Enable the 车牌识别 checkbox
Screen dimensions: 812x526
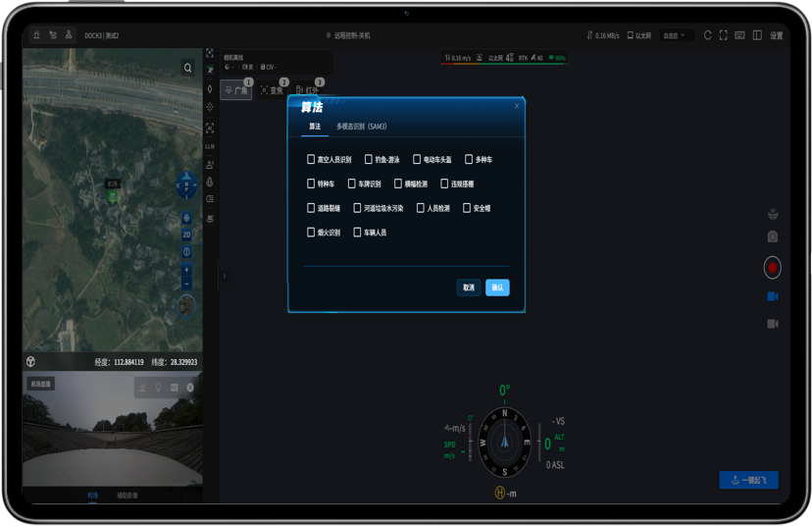352,184
